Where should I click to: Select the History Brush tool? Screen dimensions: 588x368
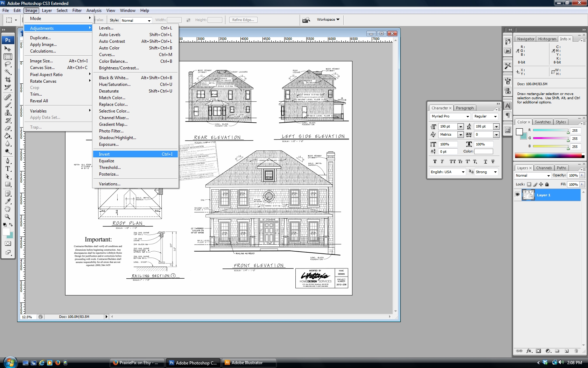(8, 120)
